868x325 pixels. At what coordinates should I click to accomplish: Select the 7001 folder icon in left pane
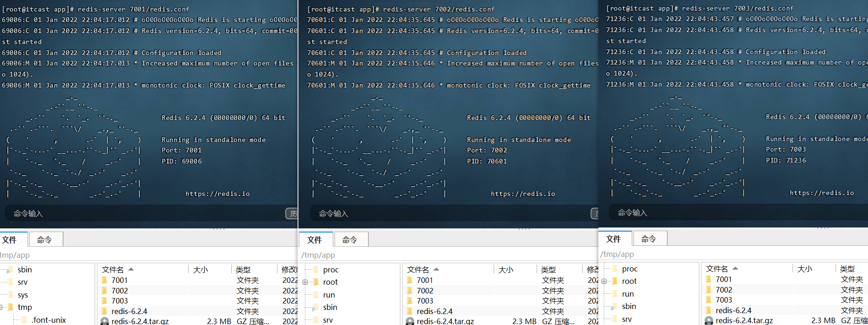coord(104,280)
